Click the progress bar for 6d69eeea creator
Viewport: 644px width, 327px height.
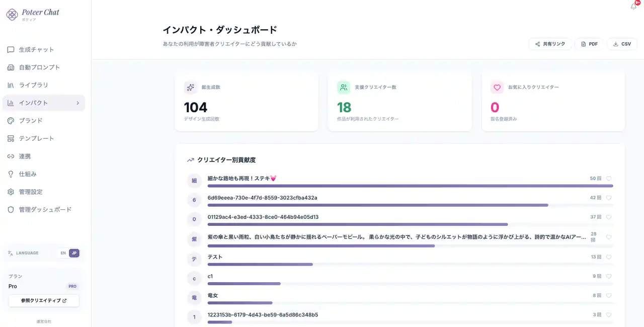[377, 205]
